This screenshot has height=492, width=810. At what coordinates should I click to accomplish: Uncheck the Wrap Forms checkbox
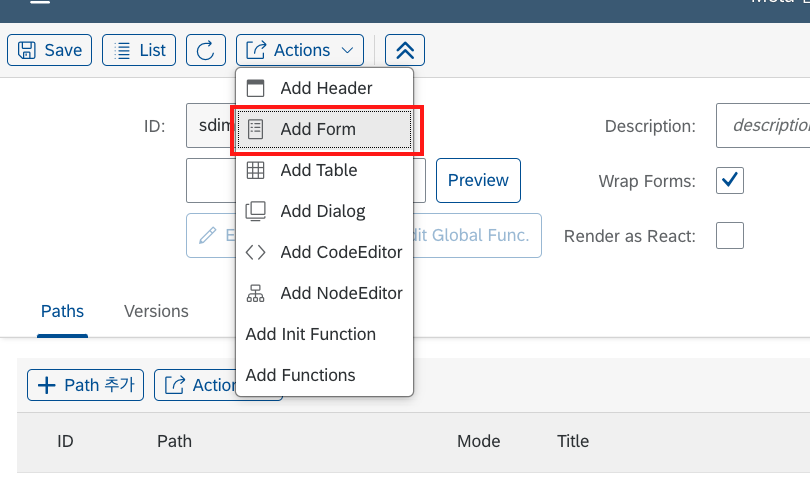730,180
